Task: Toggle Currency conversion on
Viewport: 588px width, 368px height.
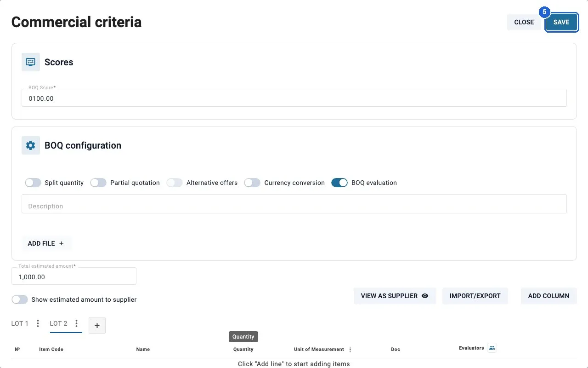Action: pos(252,183)
